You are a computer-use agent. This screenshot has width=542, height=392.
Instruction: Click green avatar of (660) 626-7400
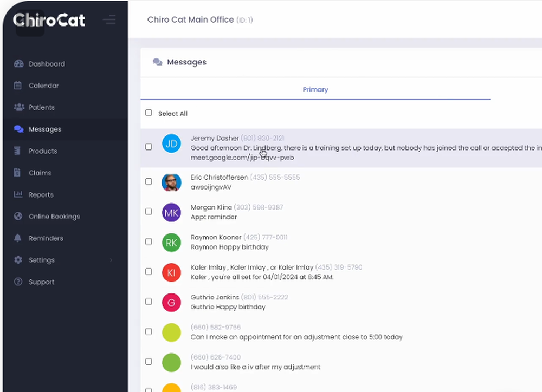(171, 363)
